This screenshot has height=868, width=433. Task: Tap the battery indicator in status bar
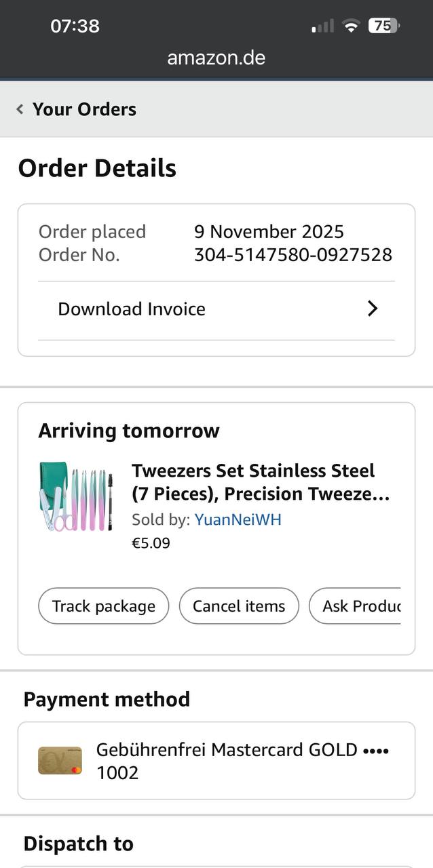pos(383,26)
